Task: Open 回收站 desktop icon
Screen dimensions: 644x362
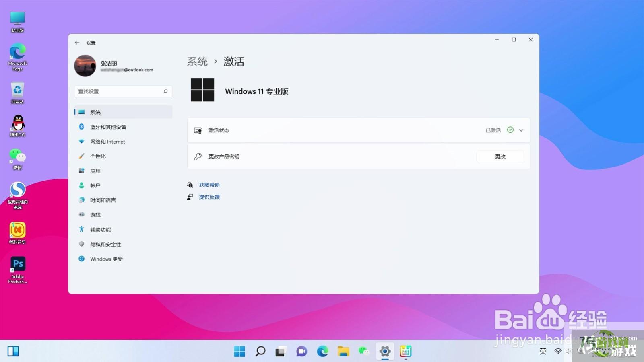Action: pos(17,93)
